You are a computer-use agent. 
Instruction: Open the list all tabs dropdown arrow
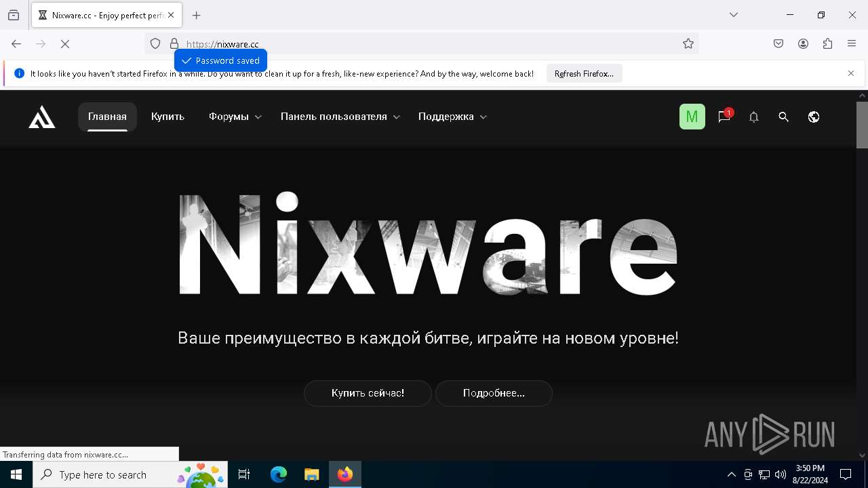[734, 15]
